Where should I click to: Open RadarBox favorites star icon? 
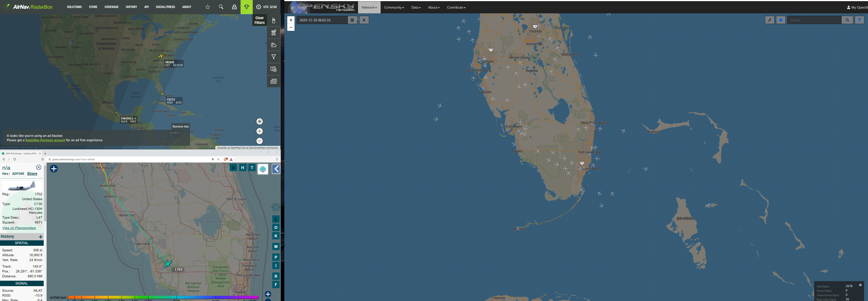pyautogui.click(x=208, y=7)
